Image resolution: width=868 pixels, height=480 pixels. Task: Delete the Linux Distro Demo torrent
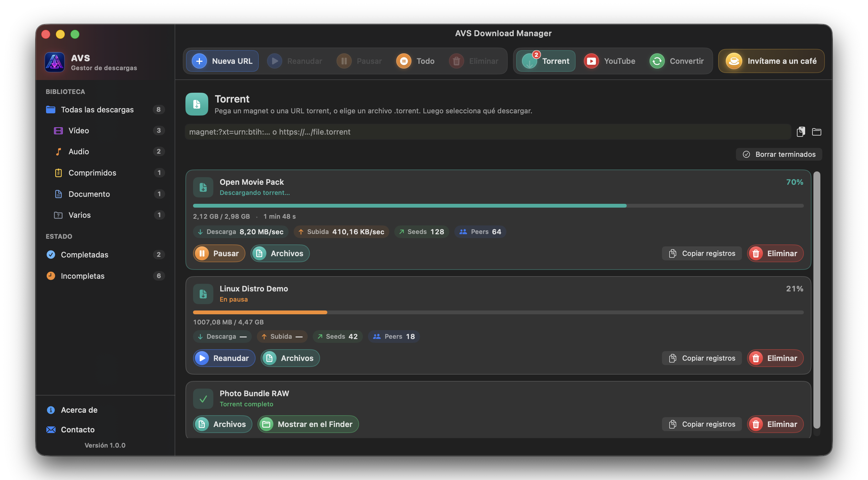[775, 358]
